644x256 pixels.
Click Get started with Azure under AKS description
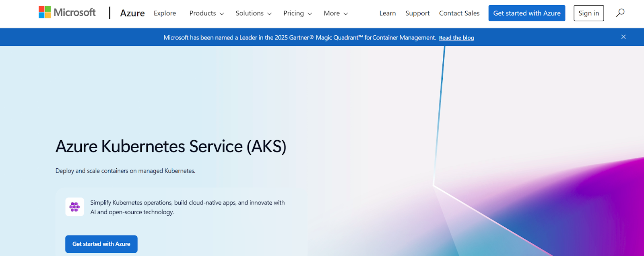(101, 244)
